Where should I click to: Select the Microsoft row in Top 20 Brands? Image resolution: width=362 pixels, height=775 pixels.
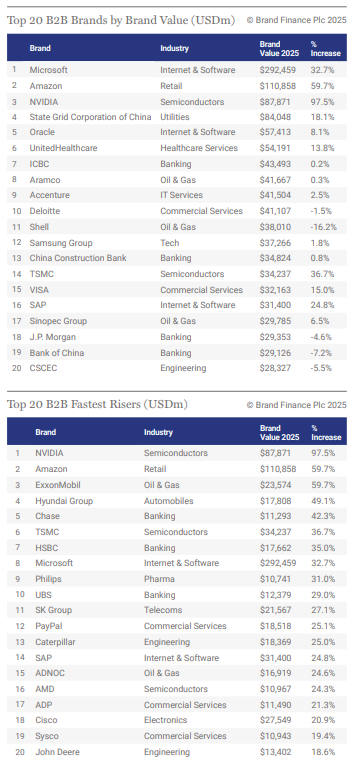coord(177,70)
